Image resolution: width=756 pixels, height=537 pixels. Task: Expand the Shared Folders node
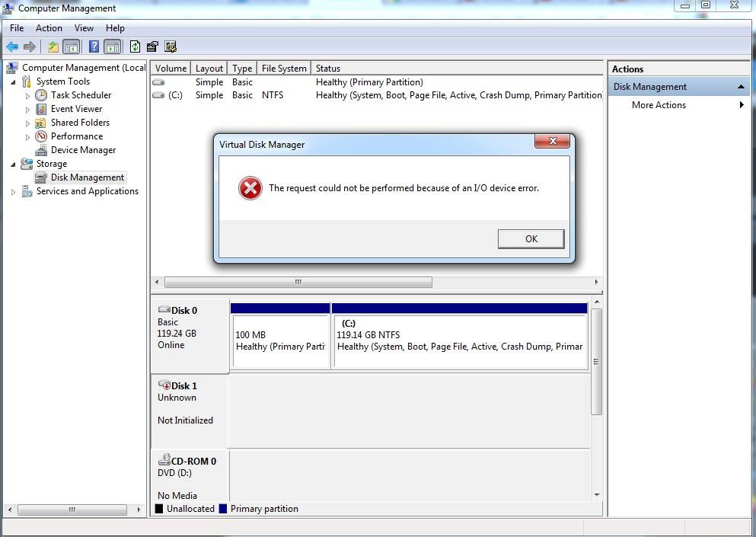point(27,123)
